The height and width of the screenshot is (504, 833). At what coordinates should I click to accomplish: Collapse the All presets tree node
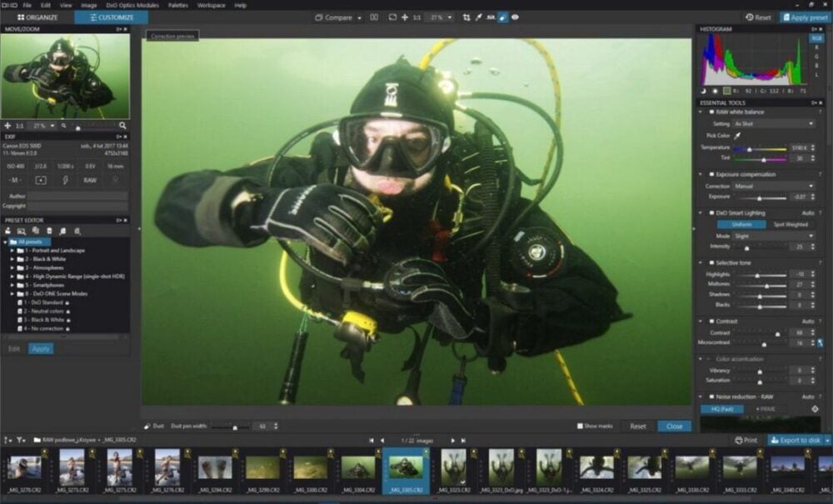coord(5,242)
